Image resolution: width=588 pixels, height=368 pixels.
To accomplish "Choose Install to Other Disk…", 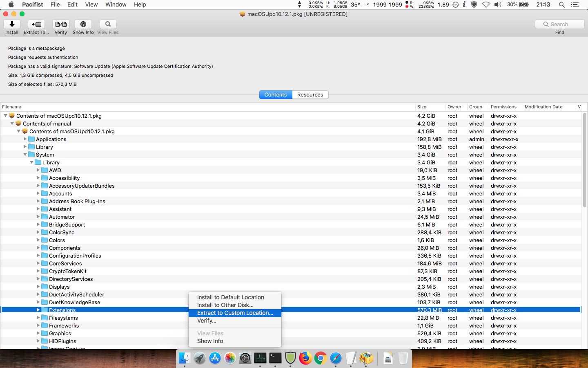I will coord(235,305).
